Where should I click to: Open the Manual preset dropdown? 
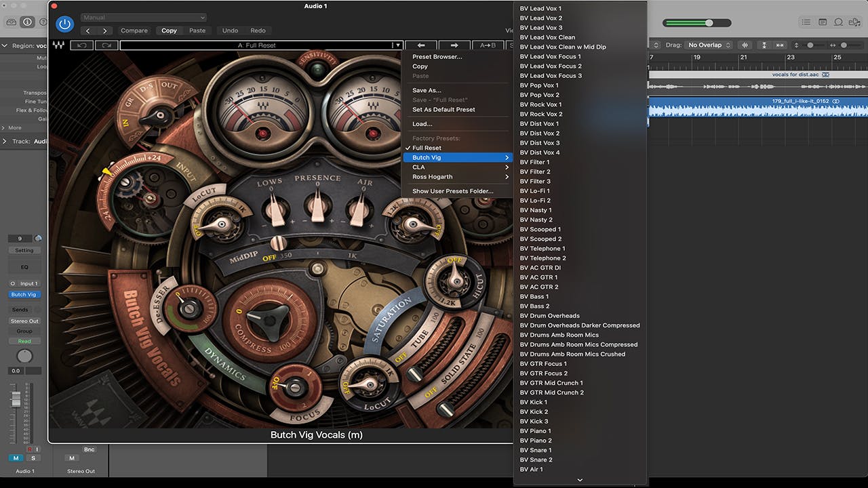[x=143, y=18]
